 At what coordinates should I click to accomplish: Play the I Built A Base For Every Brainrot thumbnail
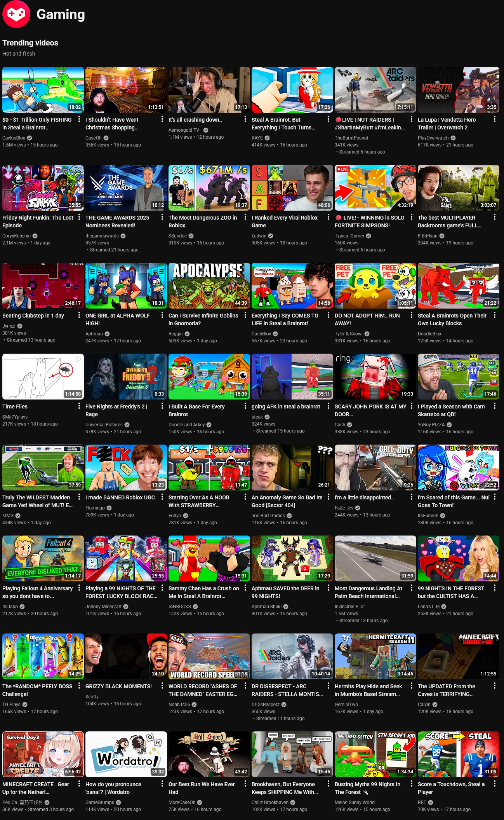[x=209, y=377]
